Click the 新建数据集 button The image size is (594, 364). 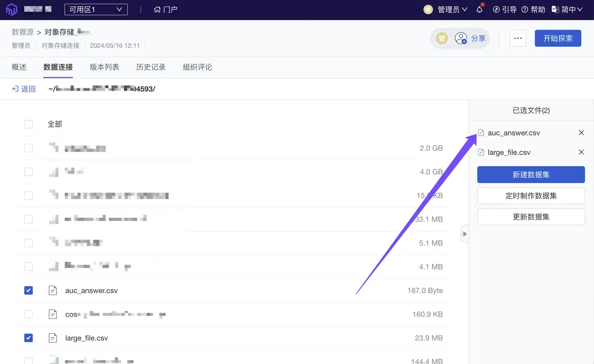(531, 174)
